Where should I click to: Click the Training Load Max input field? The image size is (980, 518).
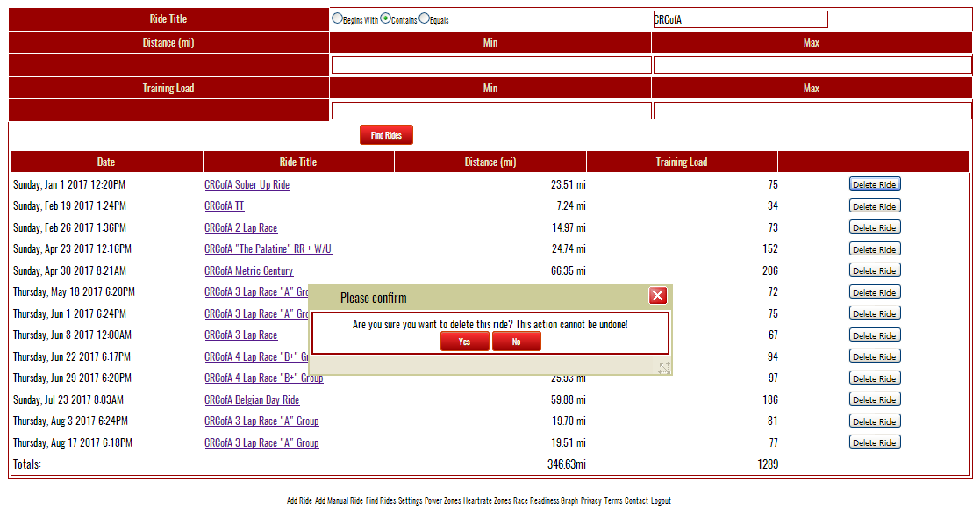tap(812, 111)
